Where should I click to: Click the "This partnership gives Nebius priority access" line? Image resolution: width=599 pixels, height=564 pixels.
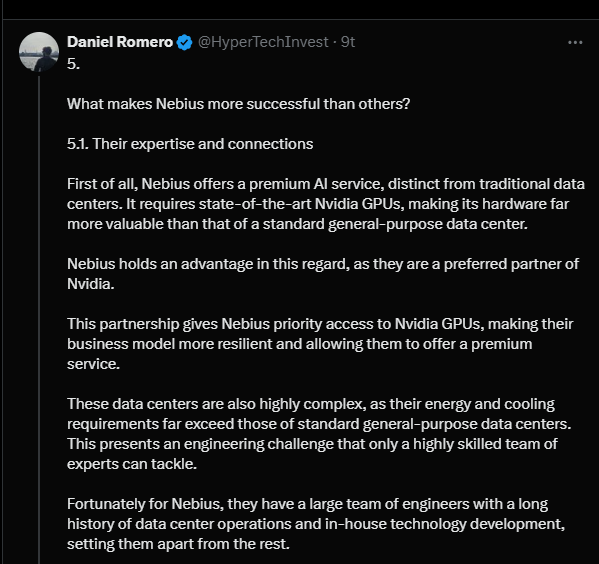(x=320, y=324)
